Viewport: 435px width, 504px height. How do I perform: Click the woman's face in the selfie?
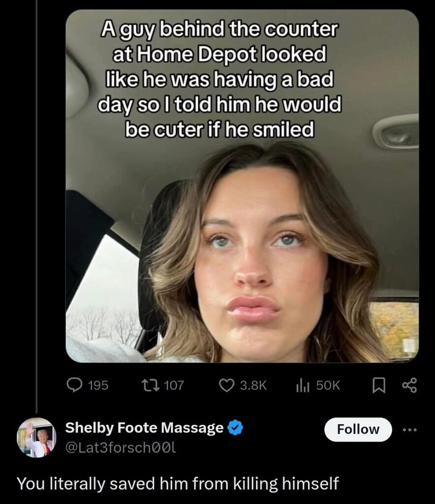click(256, 266)
